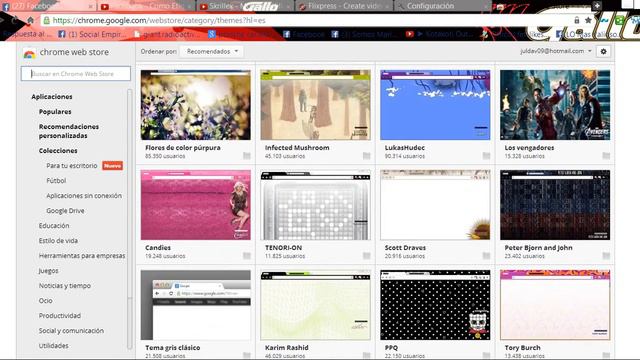This screenshot has height=360, width=640.
Task: Click the new tab plus button
Action: pos(597,5)
